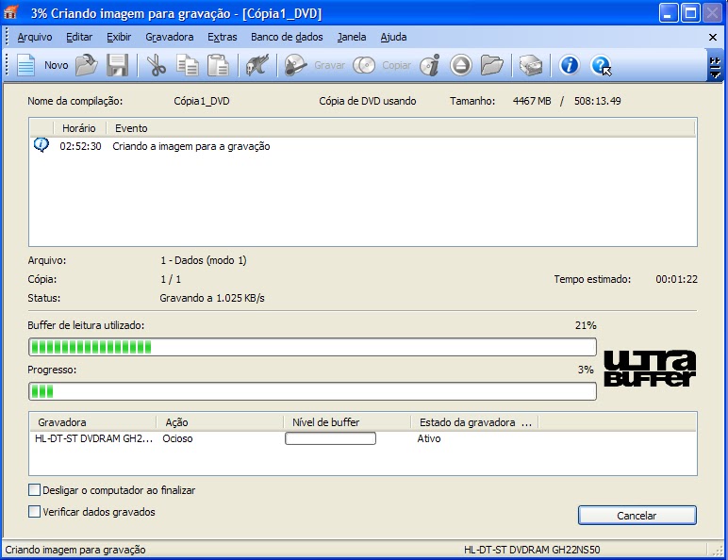The image size is (728, 560).
Task: Eject the disc with eject icon
Action: (x=460, y=65)
